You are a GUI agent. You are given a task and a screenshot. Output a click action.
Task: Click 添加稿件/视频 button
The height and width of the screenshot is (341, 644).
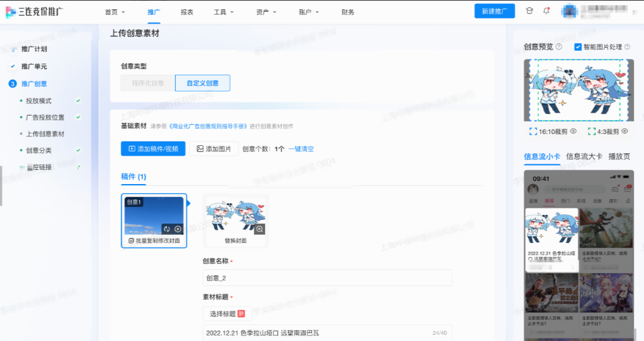(x=153, y=149)
